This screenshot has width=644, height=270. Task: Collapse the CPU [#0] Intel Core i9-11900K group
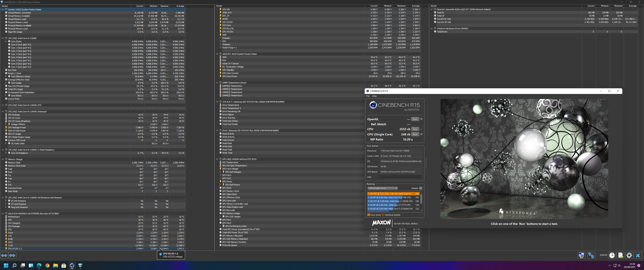point(3,38)
